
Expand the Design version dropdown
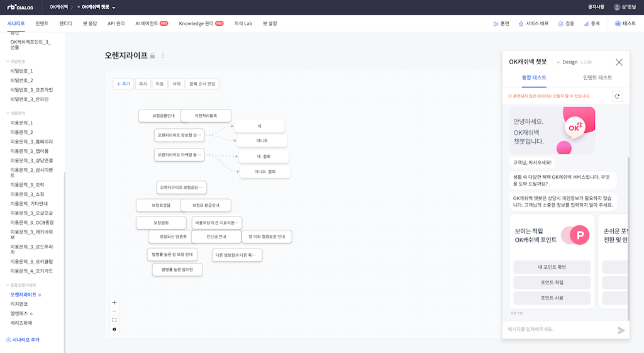[558, 62]
